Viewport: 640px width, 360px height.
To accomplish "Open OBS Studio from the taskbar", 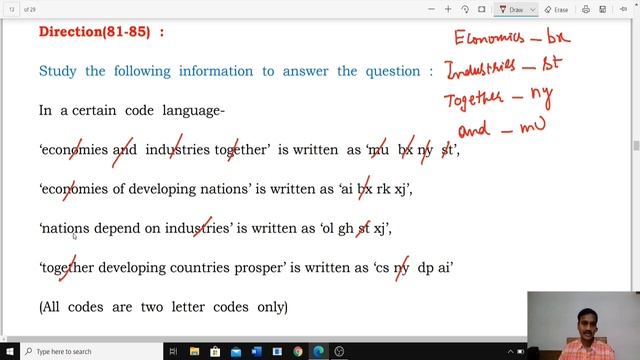I will 339,351.
